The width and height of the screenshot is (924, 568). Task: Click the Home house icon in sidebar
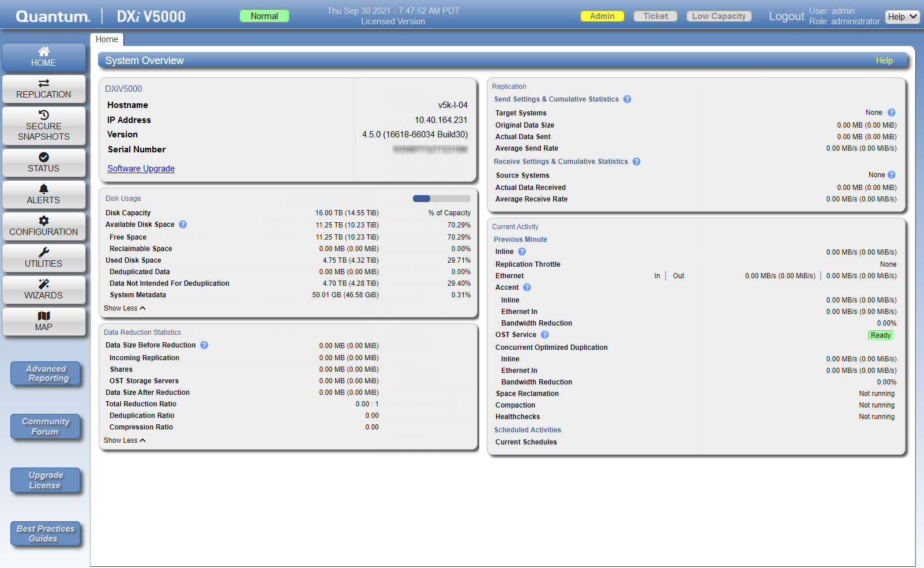coord(44,52)
